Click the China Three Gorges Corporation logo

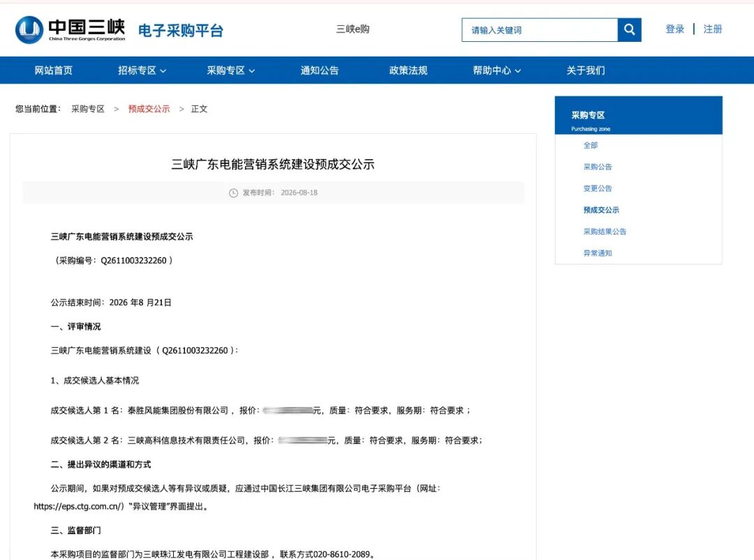(71, 30)
